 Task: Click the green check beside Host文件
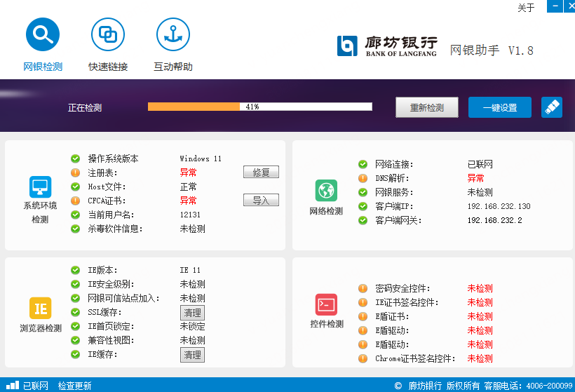[x=75, y=187]
